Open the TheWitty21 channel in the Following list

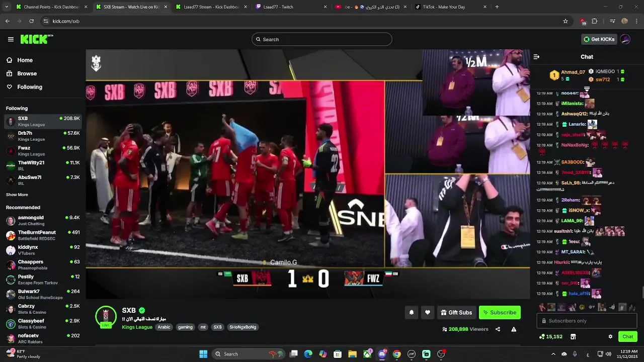click(43, 165)
